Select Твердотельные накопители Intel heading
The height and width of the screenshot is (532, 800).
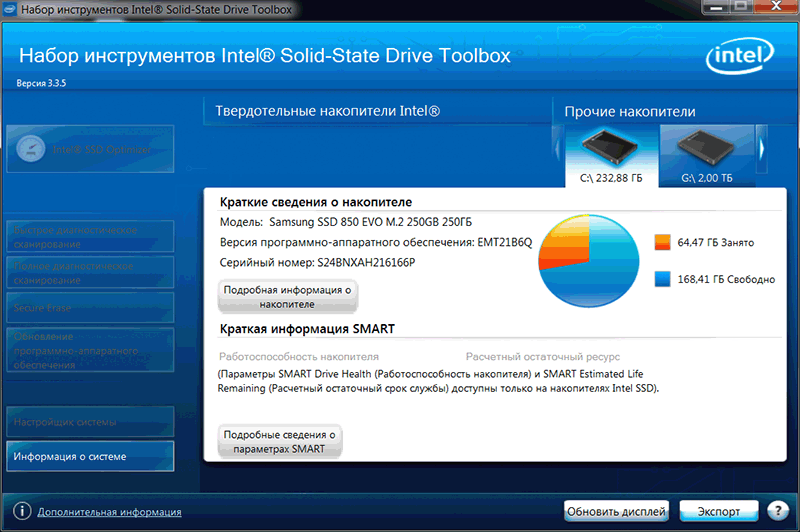pyautogui.click(x=328, y=111)
